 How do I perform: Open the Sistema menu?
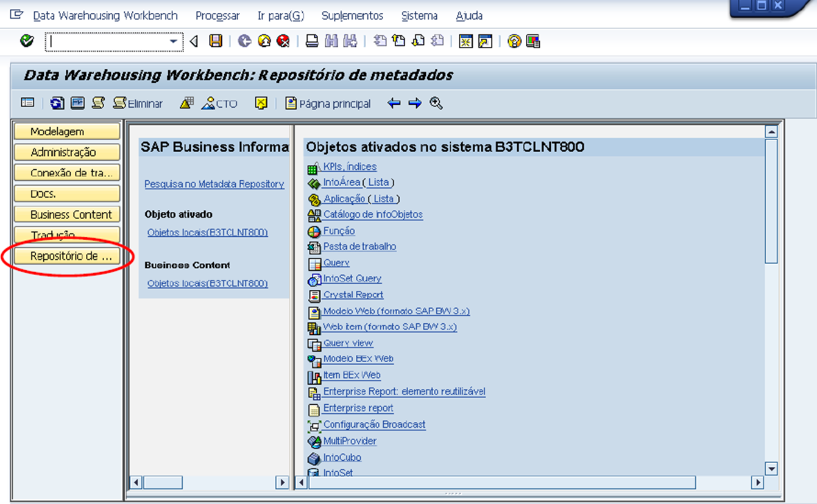[x=419, y=16]
